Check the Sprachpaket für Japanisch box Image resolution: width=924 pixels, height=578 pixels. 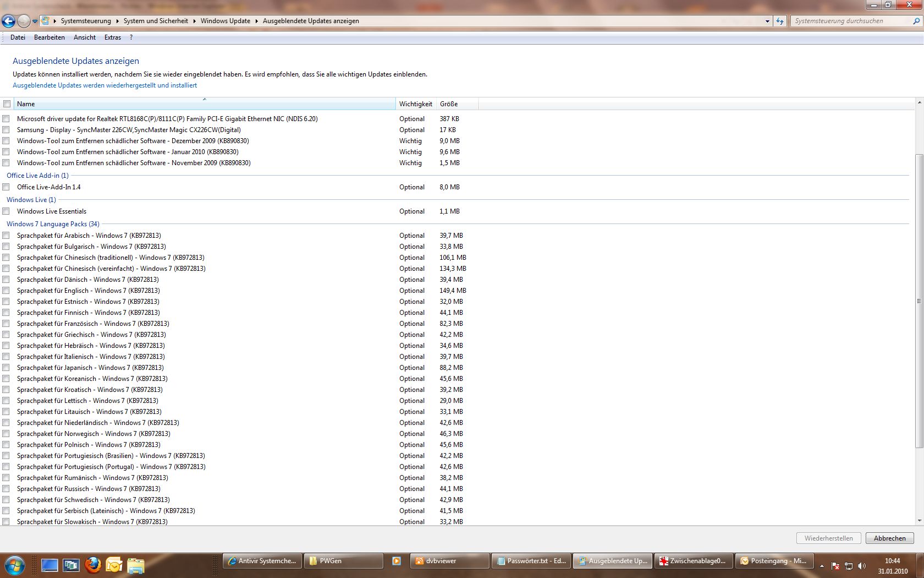click(x=6, y=368)
